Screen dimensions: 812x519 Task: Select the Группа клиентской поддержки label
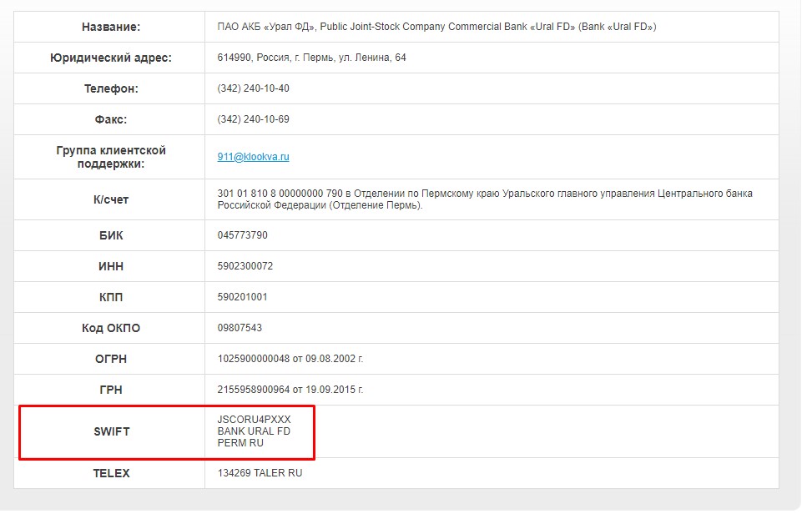click(x=111, y=157)
